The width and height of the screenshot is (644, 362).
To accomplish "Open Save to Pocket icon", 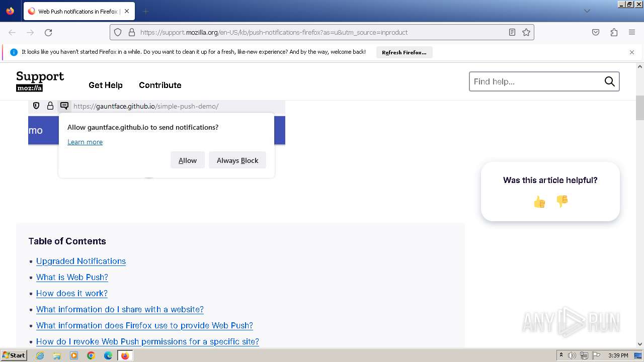I will (596, 32).
